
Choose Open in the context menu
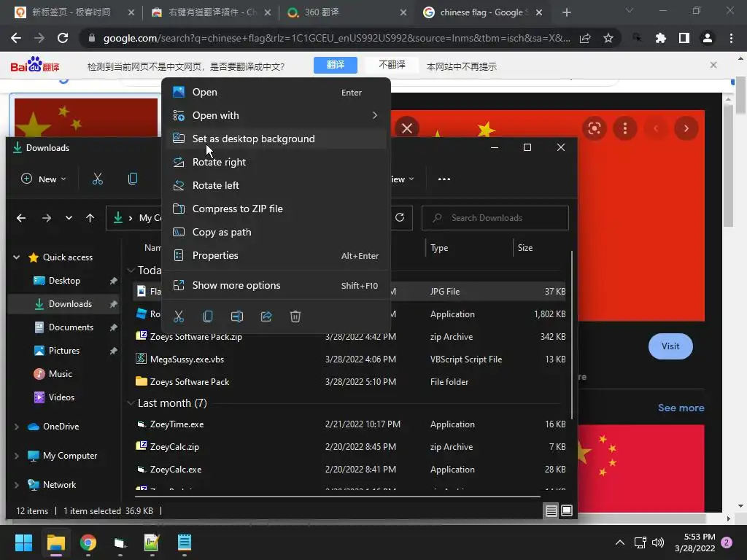click(276, 93)
